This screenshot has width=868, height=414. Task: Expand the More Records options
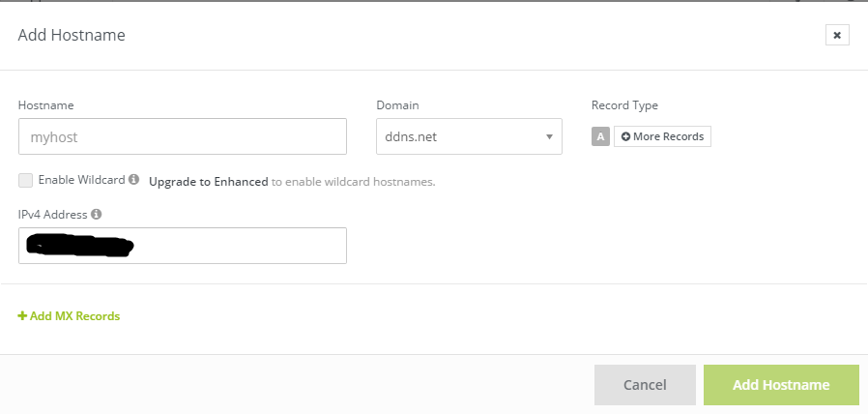[x=663, y=136]
